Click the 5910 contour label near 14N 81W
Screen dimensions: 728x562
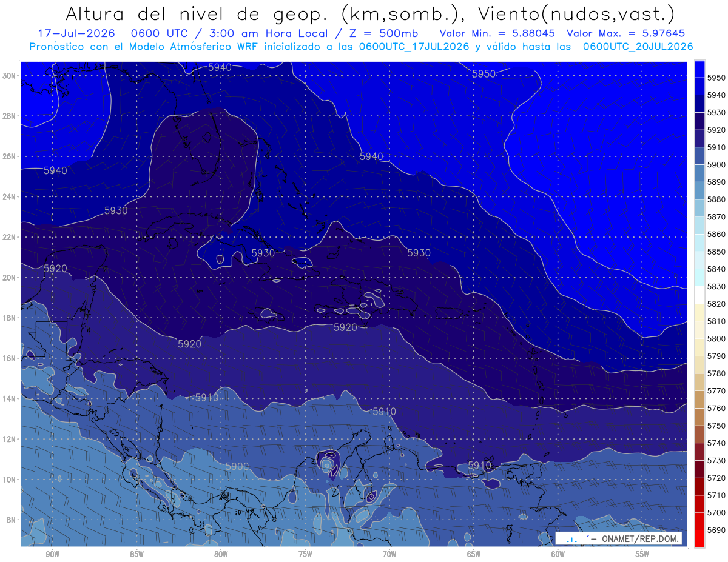point(207,398)
